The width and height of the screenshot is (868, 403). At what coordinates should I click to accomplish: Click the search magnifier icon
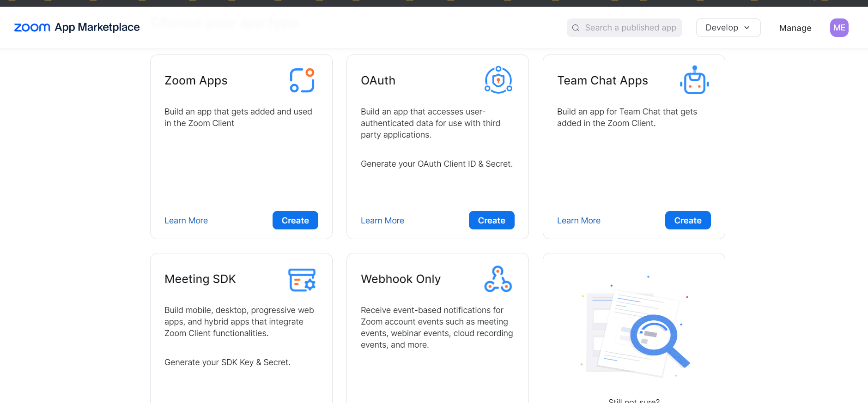coord(576,28)
